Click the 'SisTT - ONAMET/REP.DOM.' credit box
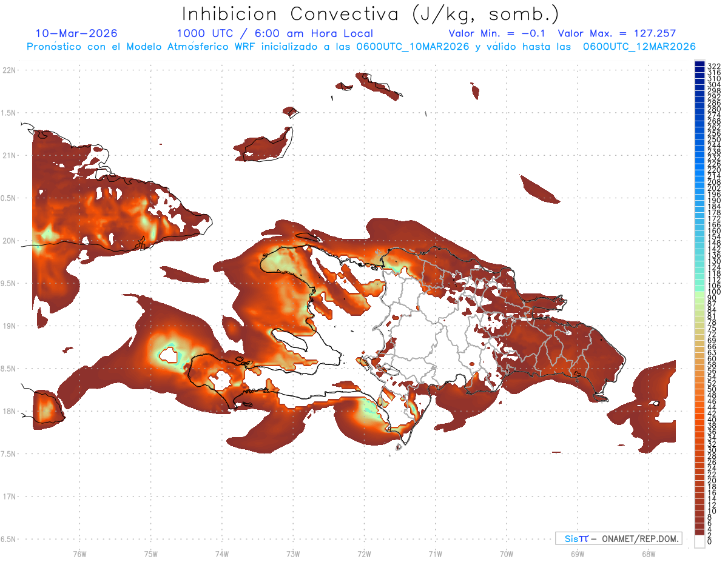The image size is (728, 562). click(x=618, y=538)
